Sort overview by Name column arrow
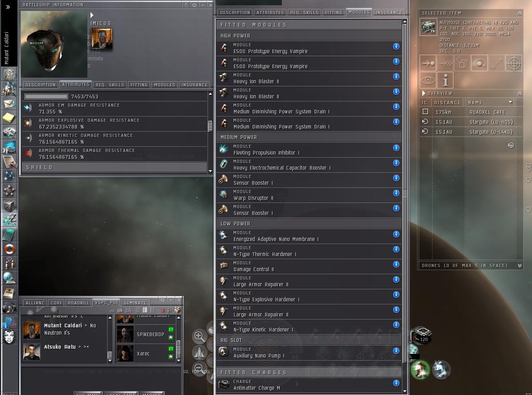This screenshot has width=532, height=395. pyautogui.click(x=510, y=102)
